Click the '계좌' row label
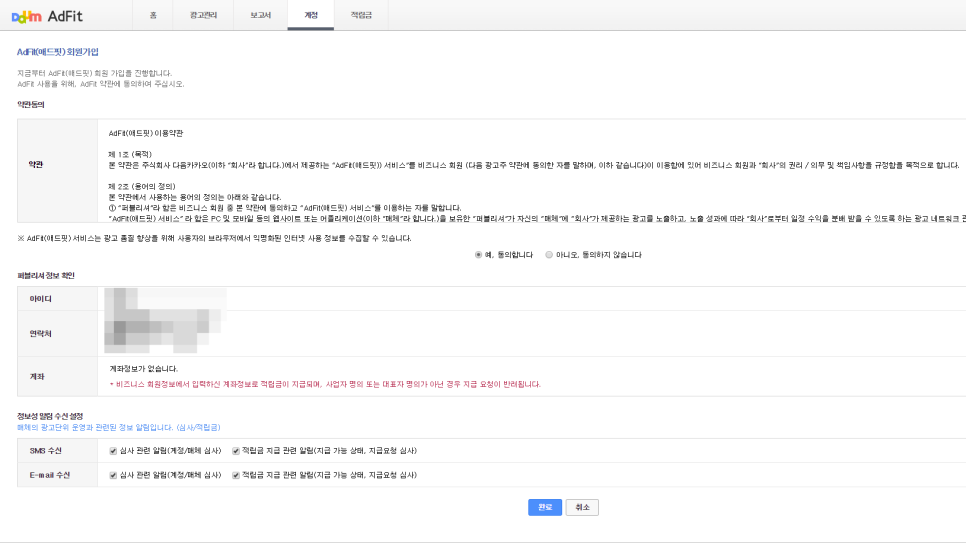 [x=37, y=377]
